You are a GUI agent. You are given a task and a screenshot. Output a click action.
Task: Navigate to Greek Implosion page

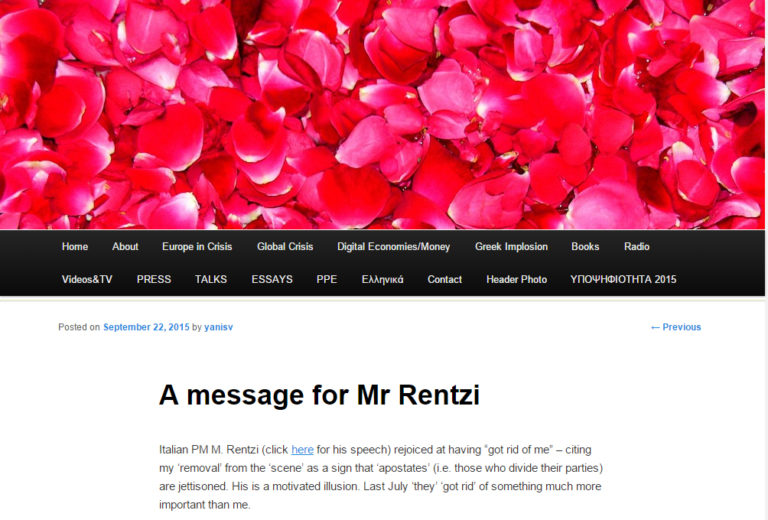tap(511, 247)
